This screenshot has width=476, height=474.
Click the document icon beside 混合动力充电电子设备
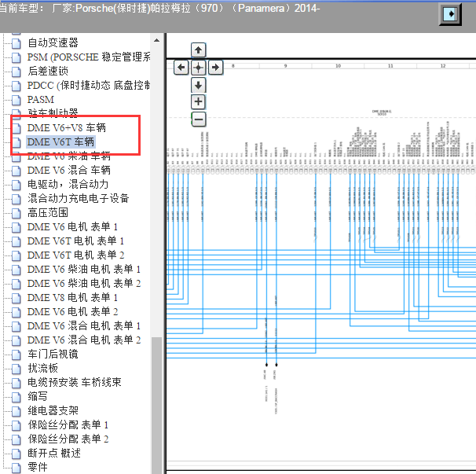click(16, 199)
